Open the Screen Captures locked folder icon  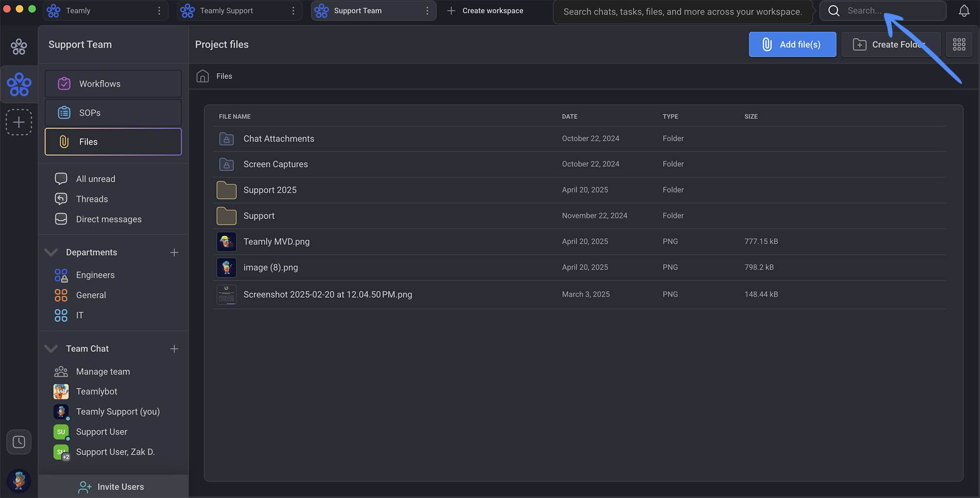point(226,165)
